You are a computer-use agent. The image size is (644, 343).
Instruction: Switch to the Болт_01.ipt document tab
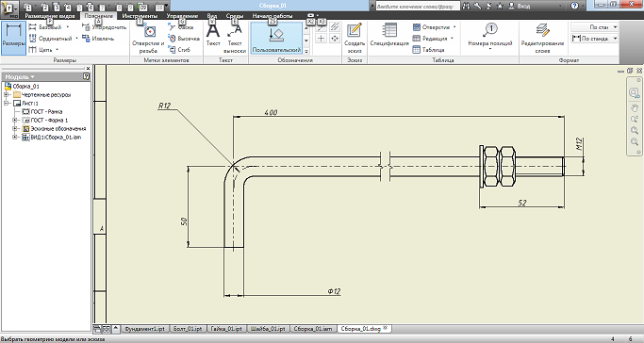(188, 329)
